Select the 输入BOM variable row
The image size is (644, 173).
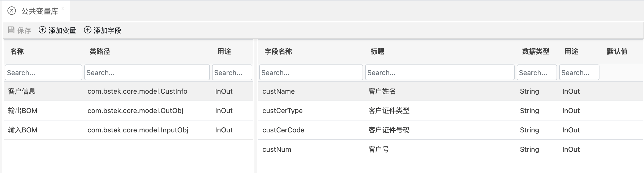[23, 130]
